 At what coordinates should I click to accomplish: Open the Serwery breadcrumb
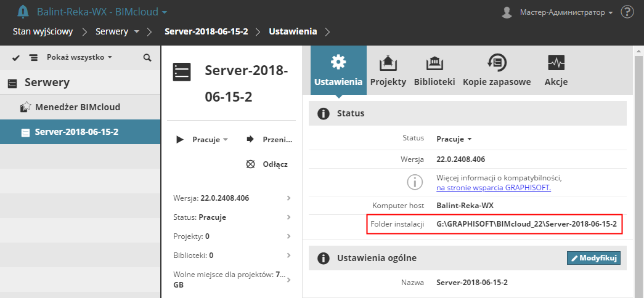click(x=112, y=31)
